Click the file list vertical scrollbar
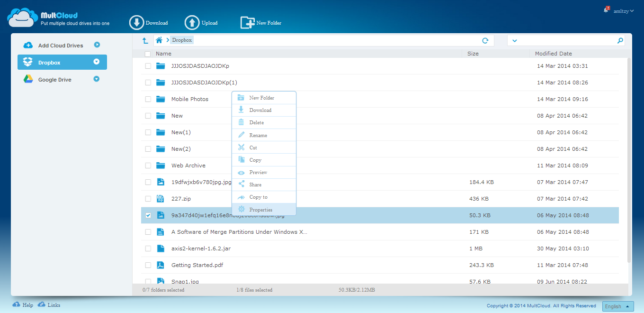The height and width of the screenshot is (313, 644). click(x=629, y=161)
